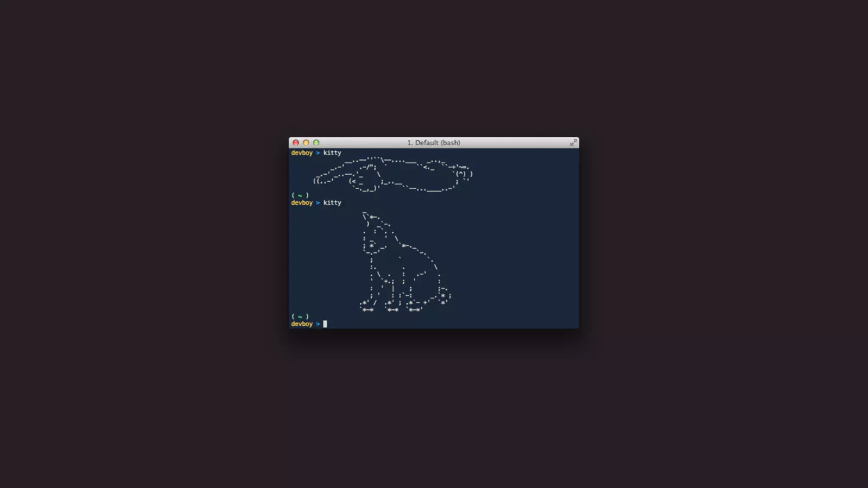Click the 'devboy' label on the middle prompt
This screenshot has height=488, width=868.
click(x=302, y=203)
